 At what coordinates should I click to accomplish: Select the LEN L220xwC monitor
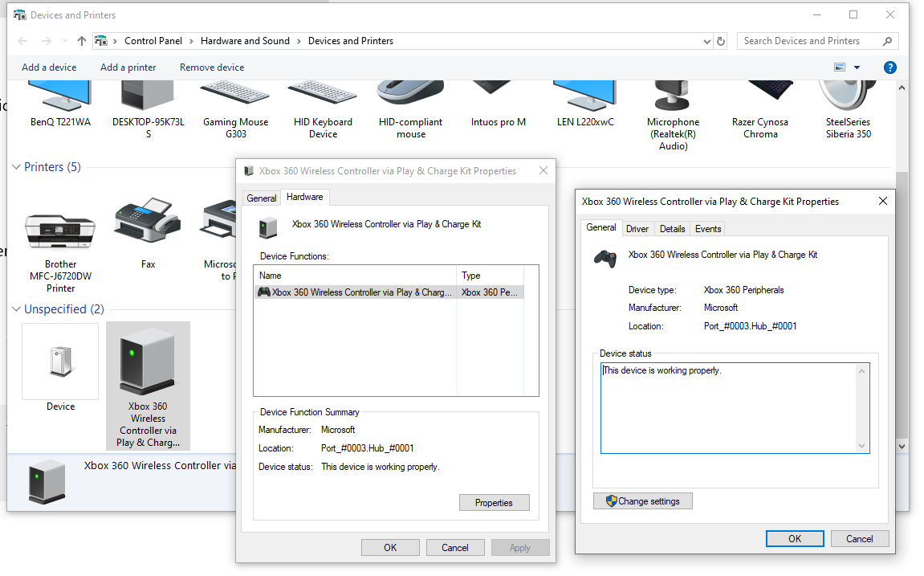tap(585, 104)
